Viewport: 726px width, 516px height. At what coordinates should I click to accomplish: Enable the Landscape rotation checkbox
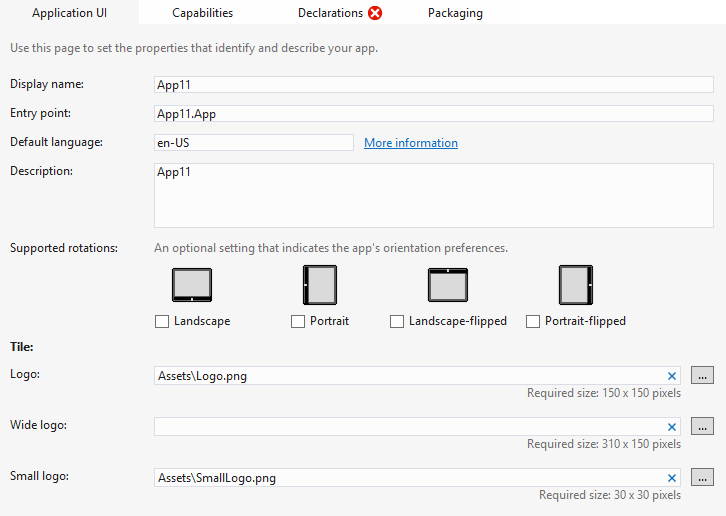click(x=162, y=321)
